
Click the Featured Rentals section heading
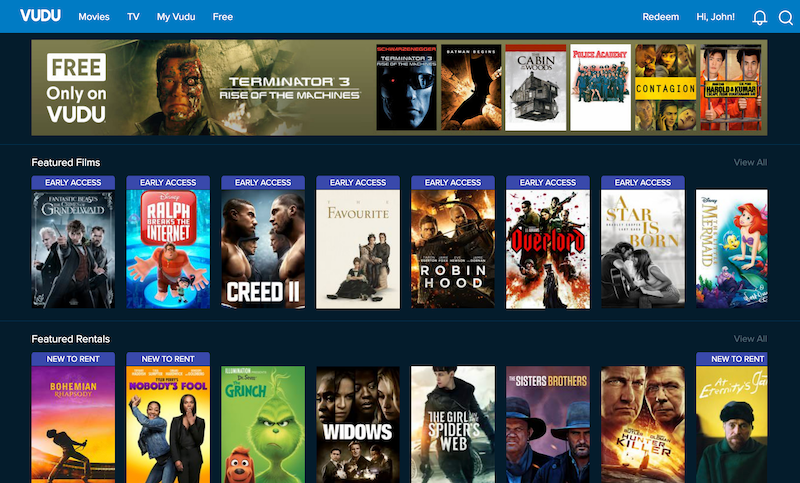[71, 339]
